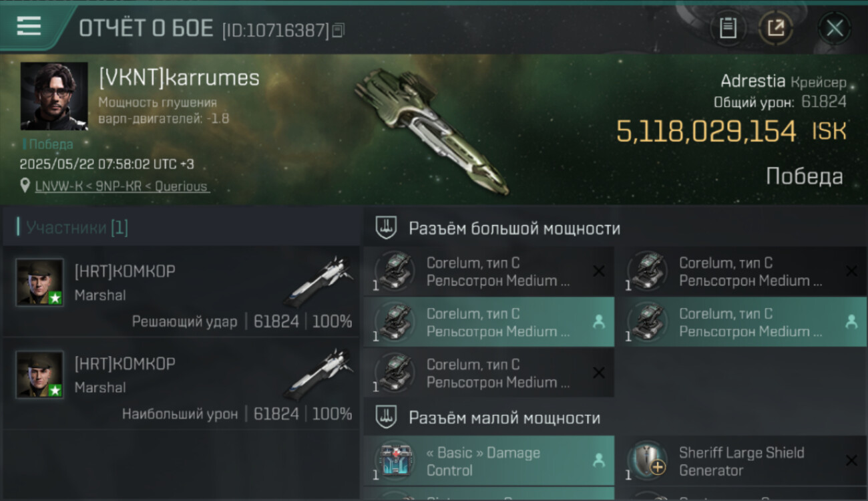Viewport: 868px width, 501px height.
Task: Close the battle report window
Action: (835, 28)
